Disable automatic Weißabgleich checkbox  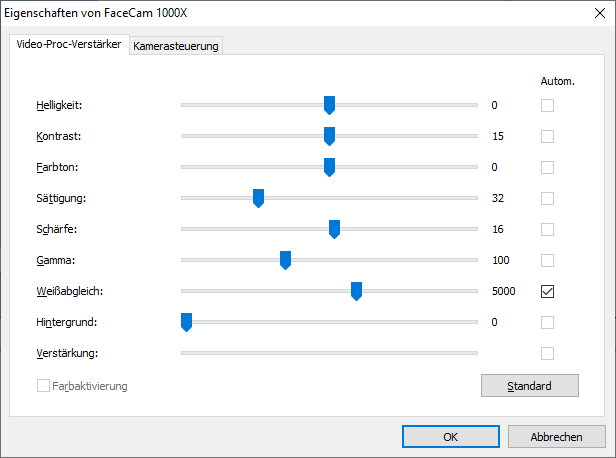pos(547,291)
